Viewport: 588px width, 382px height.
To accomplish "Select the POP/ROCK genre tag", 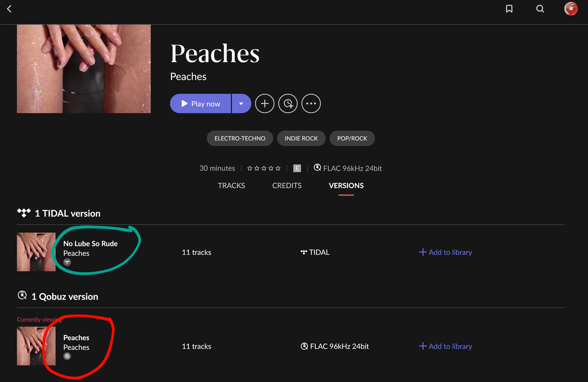I will click(352, 138).
